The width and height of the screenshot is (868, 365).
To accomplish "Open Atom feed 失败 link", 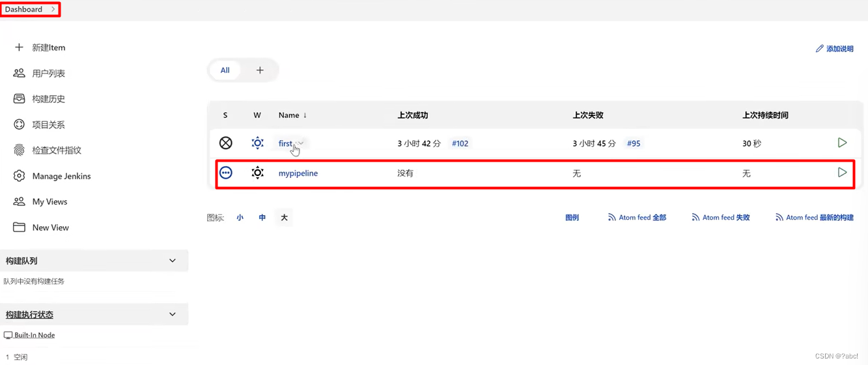I will click(721, 218).
